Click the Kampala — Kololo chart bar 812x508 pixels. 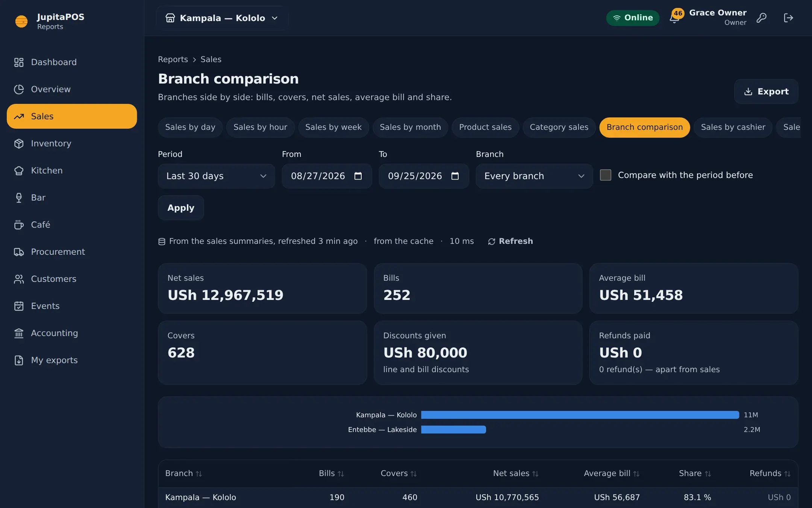coord(580,415)
